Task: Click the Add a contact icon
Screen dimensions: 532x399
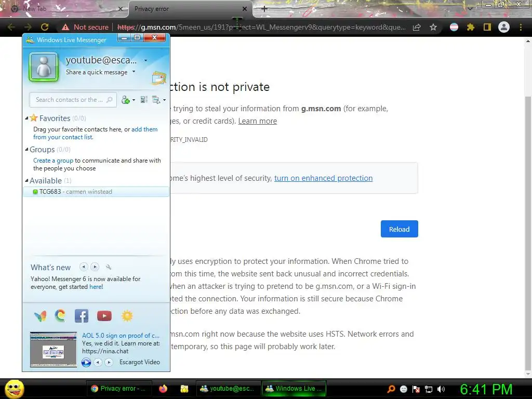Action: tap(126, 100)
